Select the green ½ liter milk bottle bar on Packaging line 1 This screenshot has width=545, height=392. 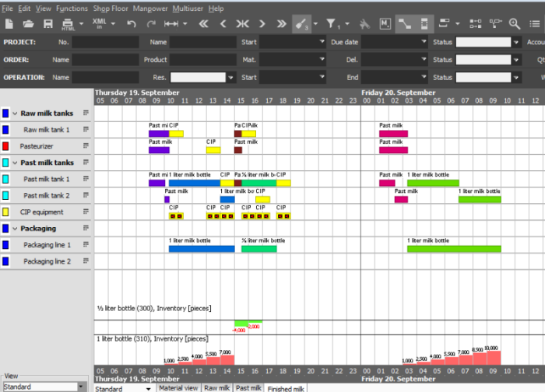[259, 249]
